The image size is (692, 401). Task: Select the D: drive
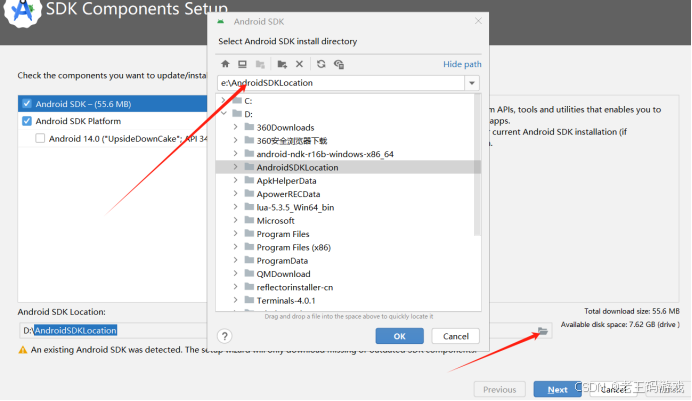tap(248, 114)
